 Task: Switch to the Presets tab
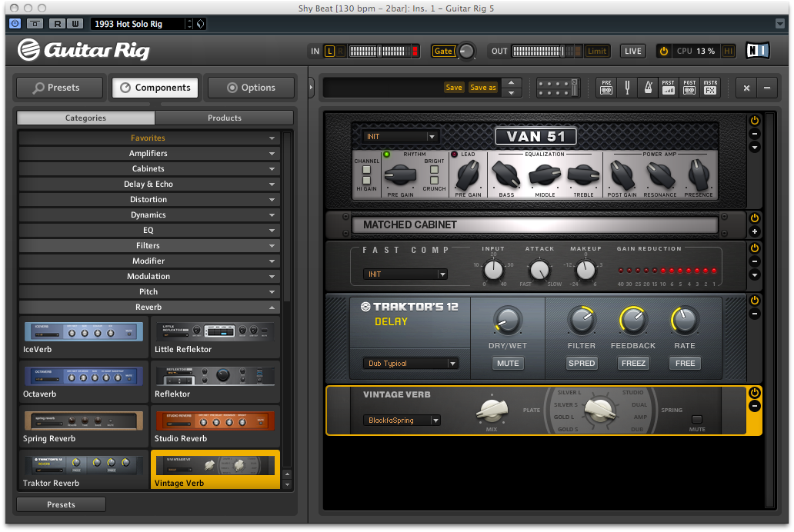point(60,88)
